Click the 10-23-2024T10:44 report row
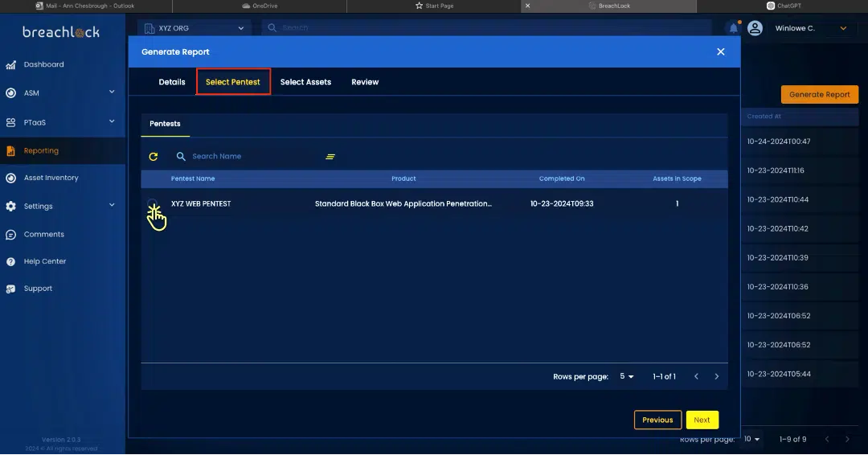Viewport: 868px width, 455px height. click(x=800, y=200)
